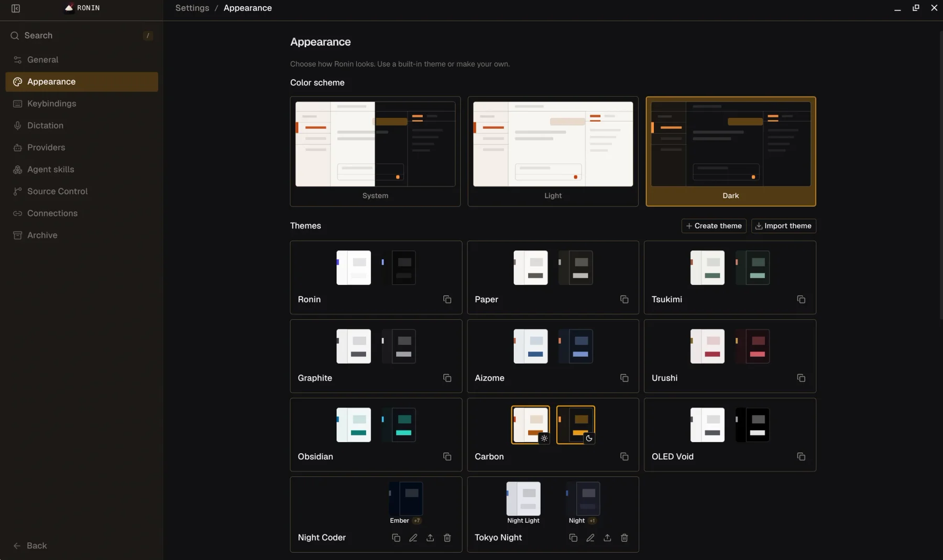Export the Night Coder theme

(x=430, y=537)
